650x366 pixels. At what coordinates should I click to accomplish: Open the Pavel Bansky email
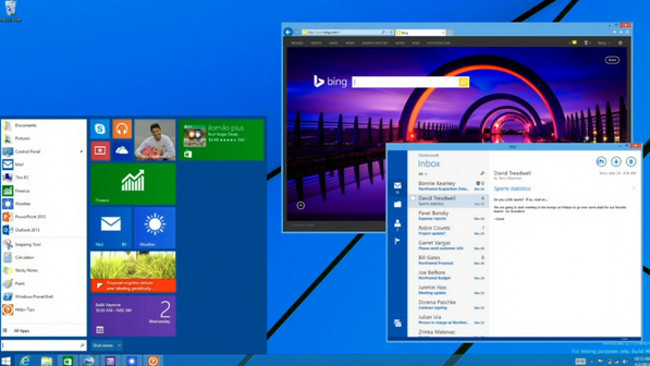448,216
